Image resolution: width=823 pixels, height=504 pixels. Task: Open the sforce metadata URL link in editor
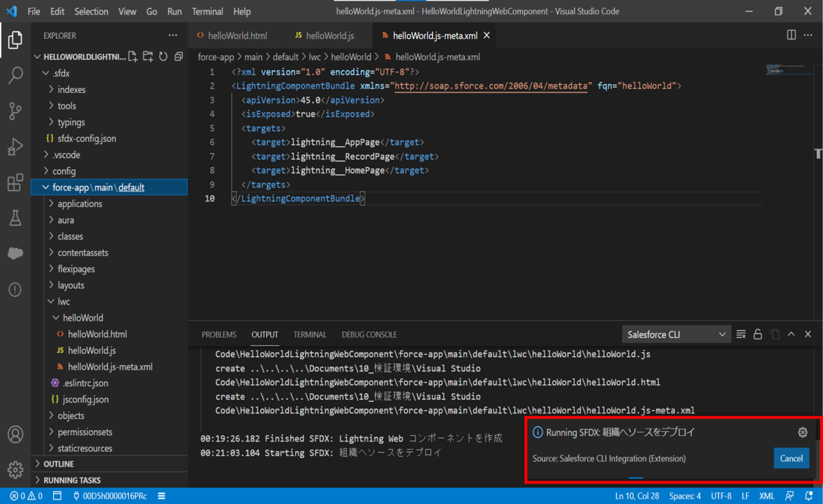tap(492, 86)
